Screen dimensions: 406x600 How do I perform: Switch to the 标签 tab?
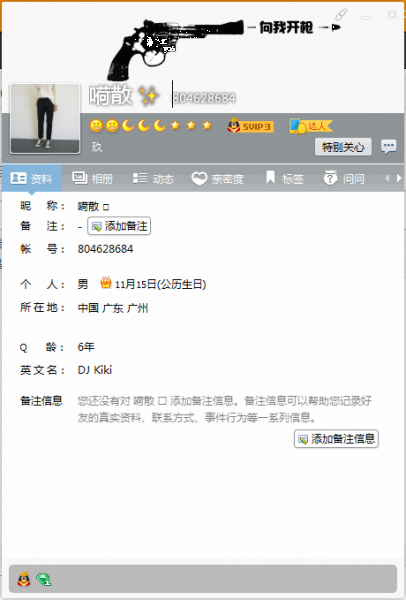285,178
